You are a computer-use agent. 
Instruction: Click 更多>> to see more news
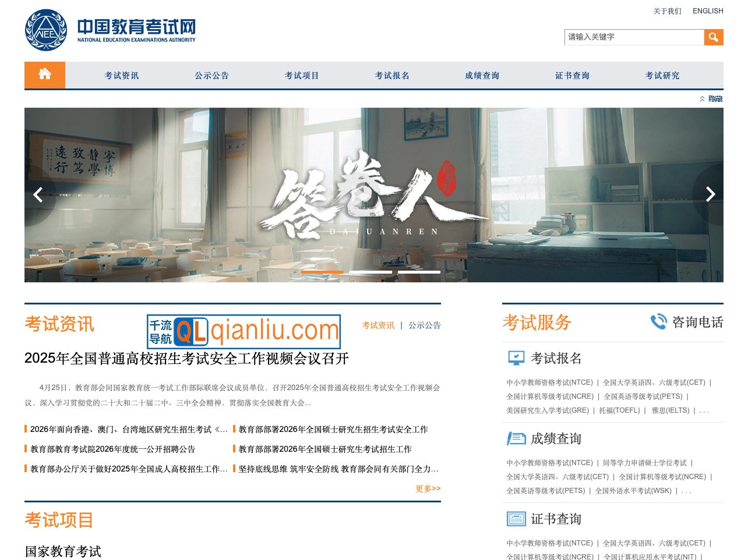click(427, 488)
